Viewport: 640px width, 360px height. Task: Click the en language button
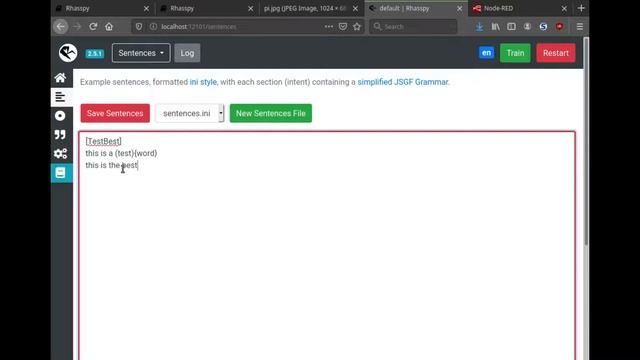point(486,53)
